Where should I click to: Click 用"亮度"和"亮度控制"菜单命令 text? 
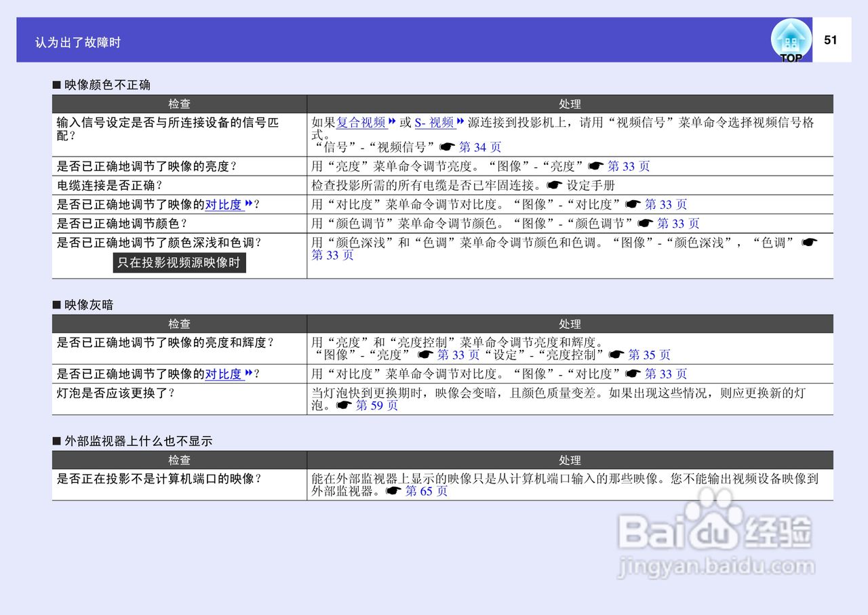tap(457, 342)
